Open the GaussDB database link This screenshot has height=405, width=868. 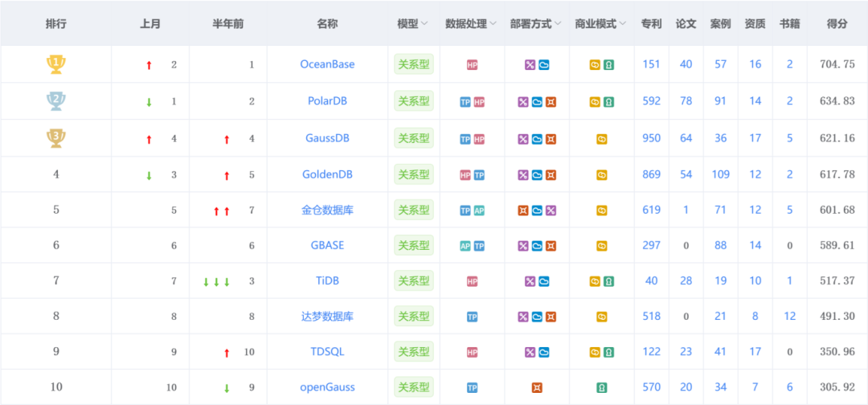[x=327, y=138]
